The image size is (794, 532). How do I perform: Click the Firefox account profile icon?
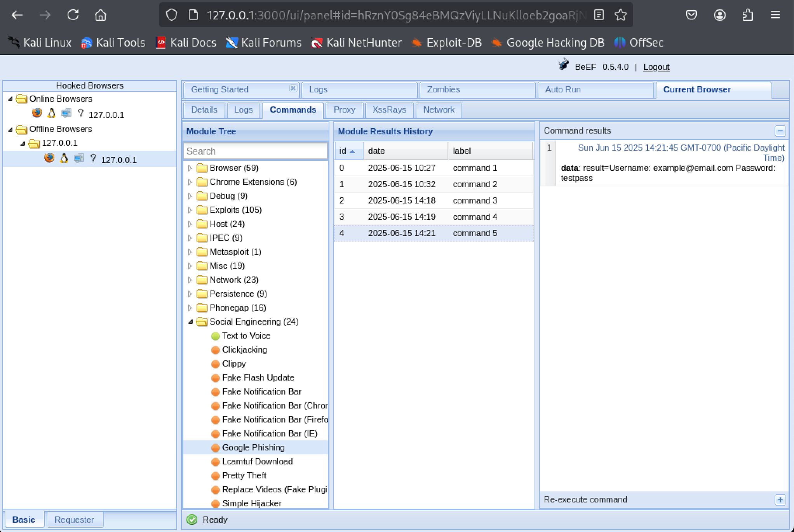pos(719,15)
